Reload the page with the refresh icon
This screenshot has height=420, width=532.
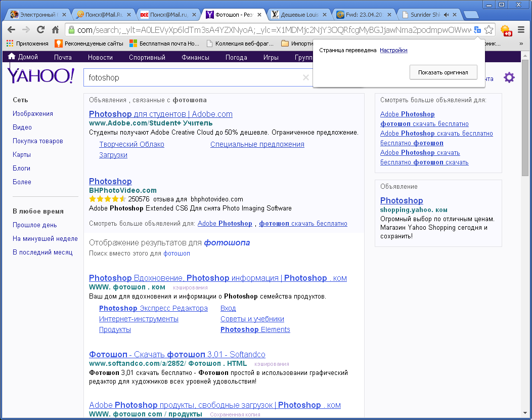41,30
